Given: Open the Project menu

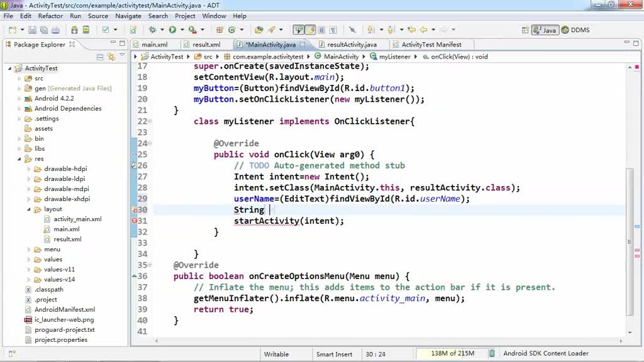Looking at the screenshot, I should click(185, 16).
